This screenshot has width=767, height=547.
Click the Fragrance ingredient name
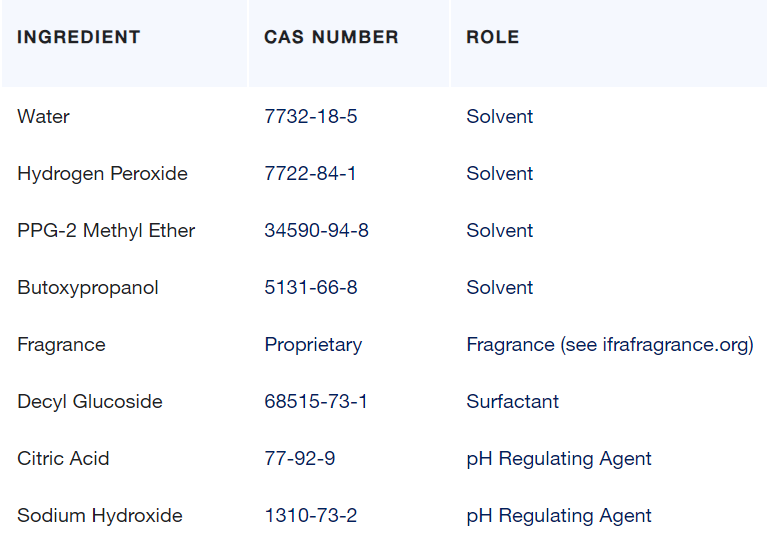(61, 344)
